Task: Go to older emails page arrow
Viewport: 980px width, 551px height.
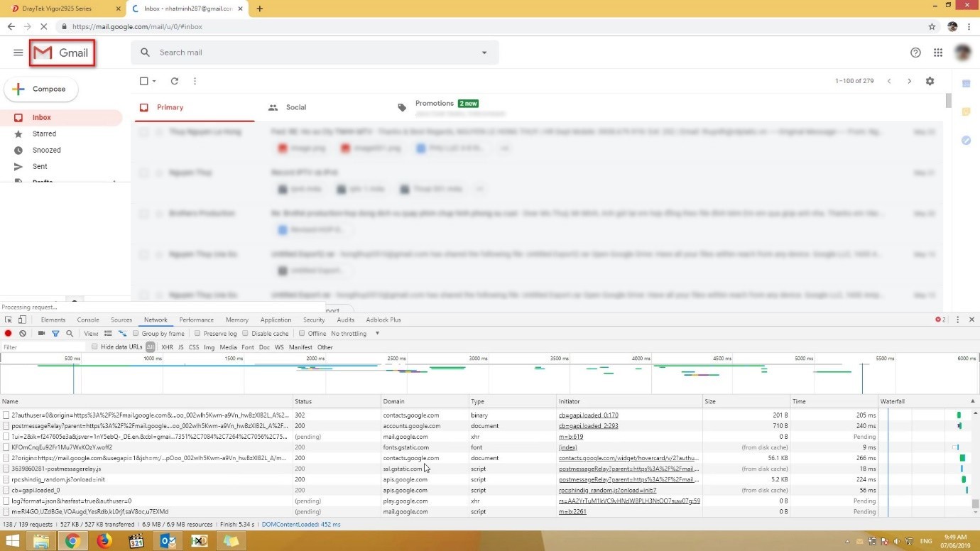Action: click(909, 81)
